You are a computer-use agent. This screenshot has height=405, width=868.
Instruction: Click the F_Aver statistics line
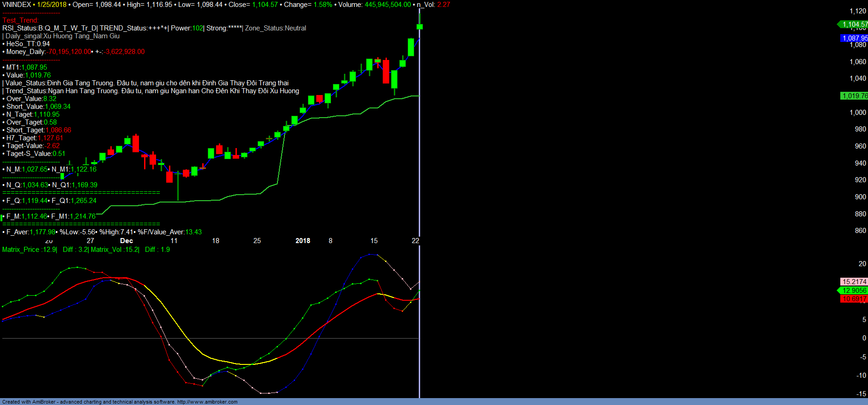coord(102,232)
